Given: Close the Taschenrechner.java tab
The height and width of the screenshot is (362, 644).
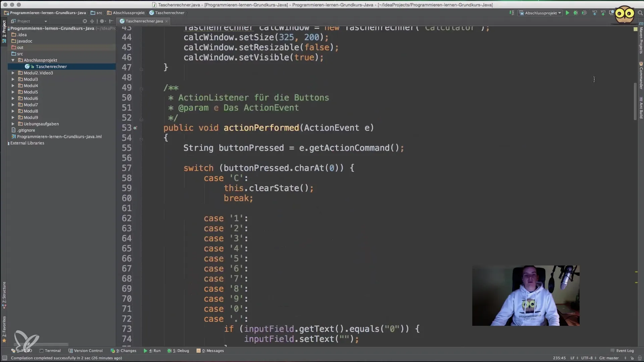Looking at the screenshot, I should [166, 21].
